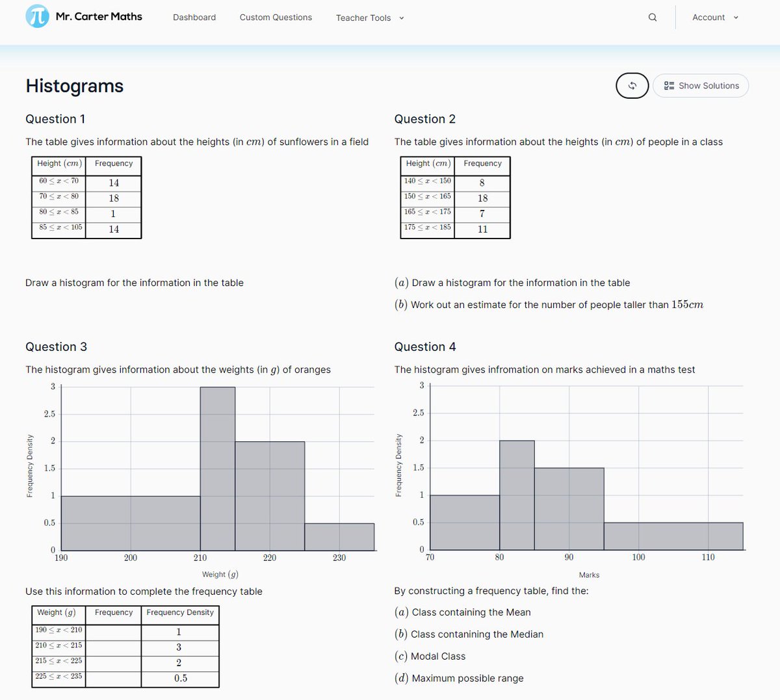Click the 85 ≤ x < 105 row label
Screen dimensions: 780x700
[x=60, y=227]
